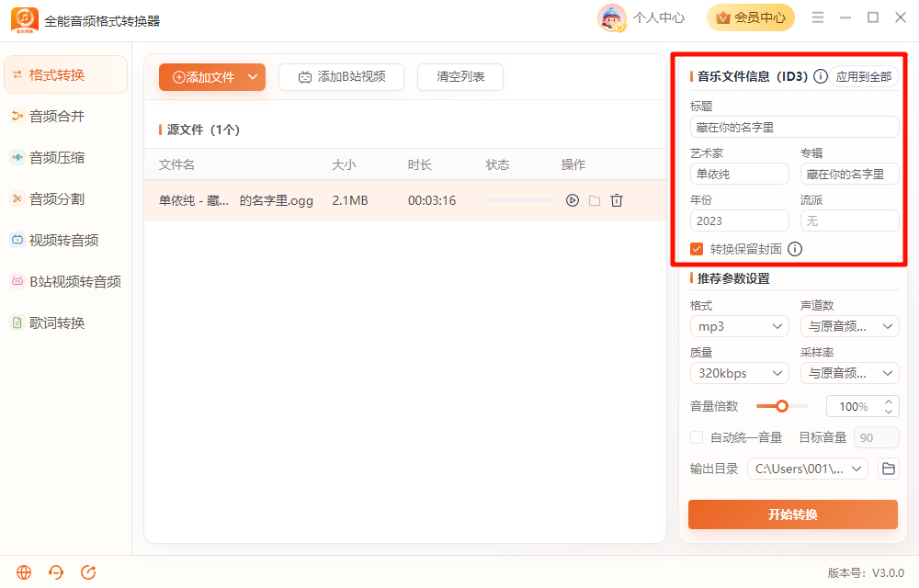Open the hamburger menu in title bar

(818, 17)
